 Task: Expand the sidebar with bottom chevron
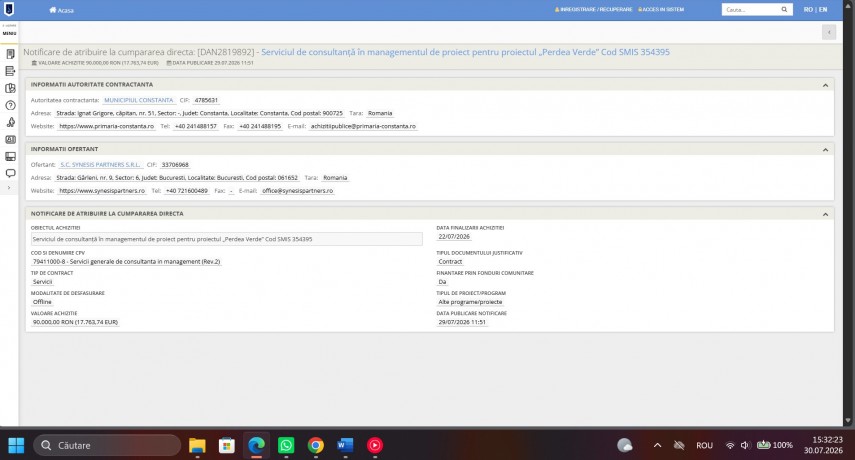(x=9, y=187)
